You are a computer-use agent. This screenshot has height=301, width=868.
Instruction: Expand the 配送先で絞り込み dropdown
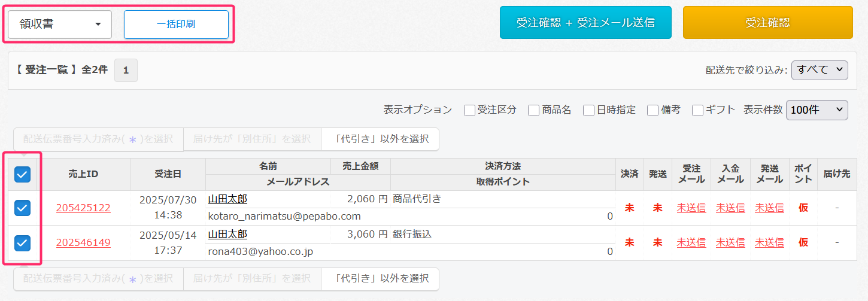[x=820, y=70]
